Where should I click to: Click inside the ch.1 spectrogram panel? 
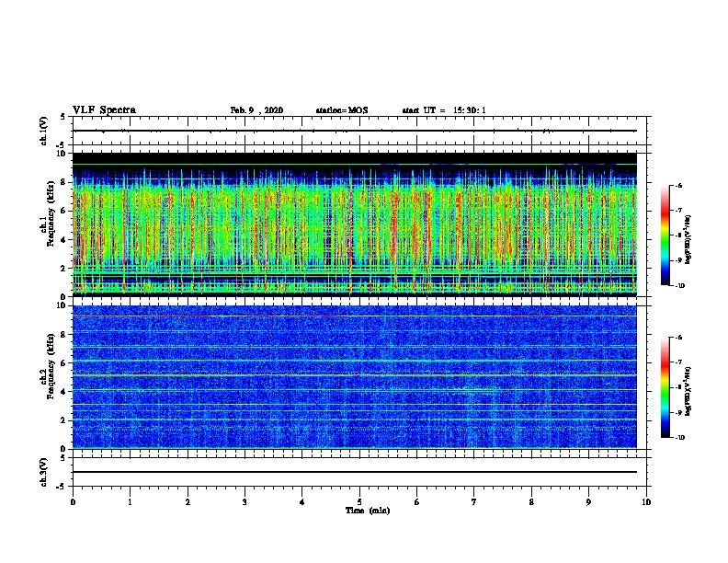tap(355, 224)
